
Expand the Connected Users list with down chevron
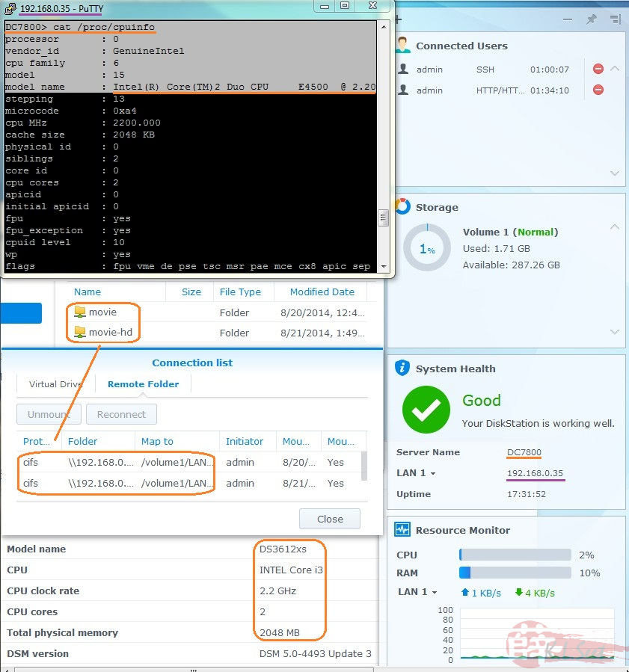tap(615, 173)
